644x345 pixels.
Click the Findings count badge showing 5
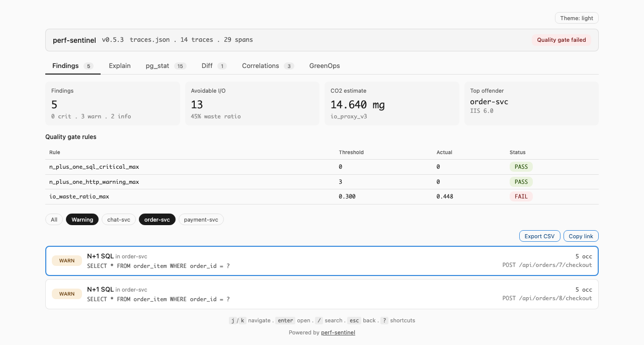[x=88, y=65]
